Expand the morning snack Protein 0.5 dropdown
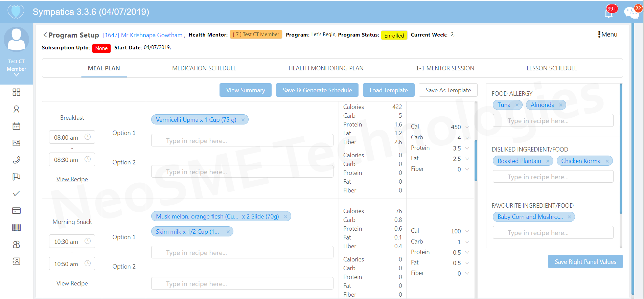 (467, 252)
